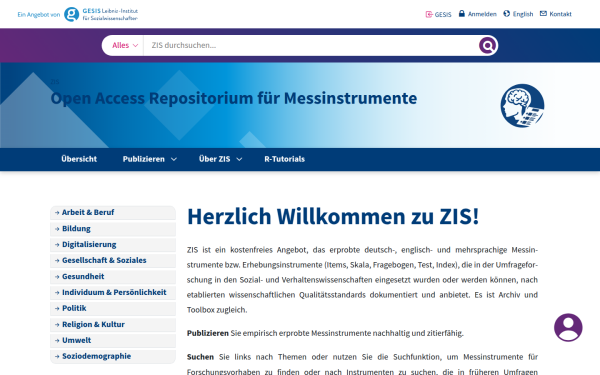
Task: Click the magenta search magnifier button
Action: [488, 46]
